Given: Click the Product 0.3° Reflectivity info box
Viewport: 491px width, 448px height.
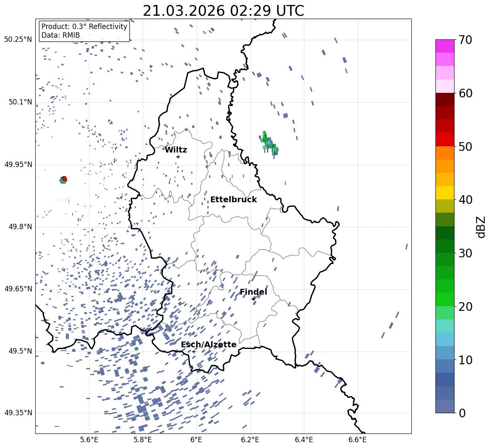Looking at the screenshot, I should 84,31.
